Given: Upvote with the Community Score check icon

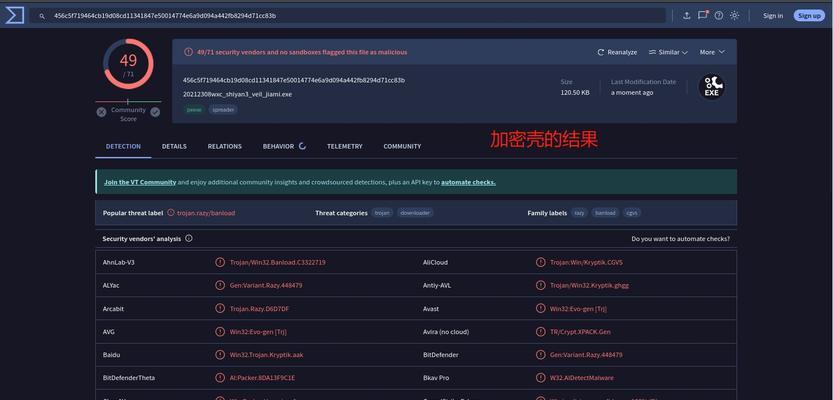Looking at the screenshot, I should point(155,112).
